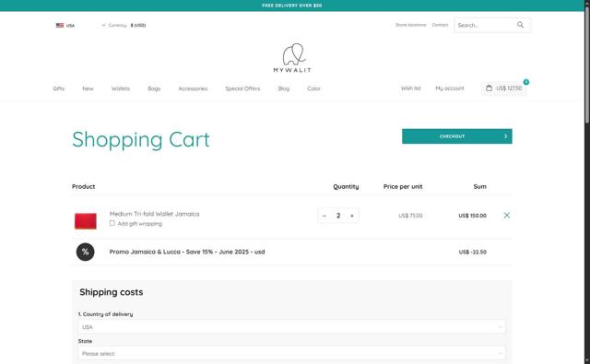Click the US$ 150.00 sum value
The height and width of the screenshot is (364, 590).
click(x=472, y=216)
